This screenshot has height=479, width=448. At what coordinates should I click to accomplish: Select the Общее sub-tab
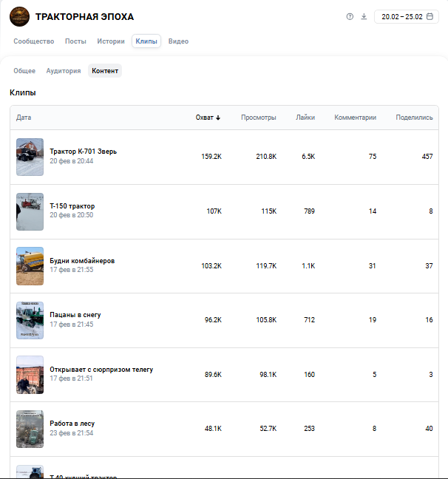pos(24,71)
